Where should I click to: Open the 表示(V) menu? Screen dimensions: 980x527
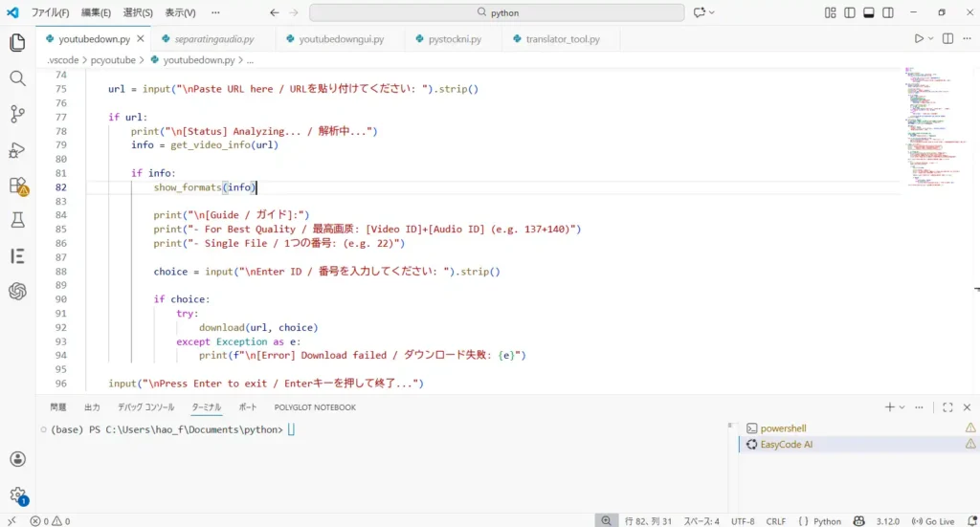tap(180, 12)
